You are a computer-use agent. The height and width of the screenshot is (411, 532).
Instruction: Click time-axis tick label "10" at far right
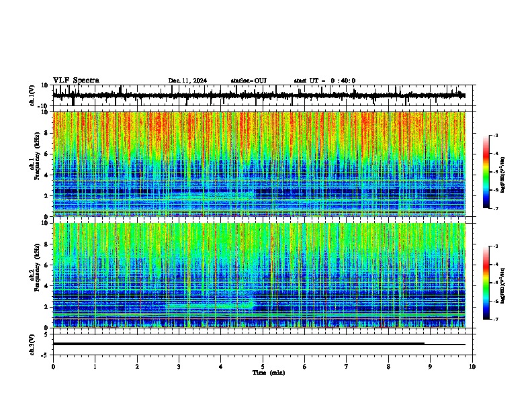coord(472,367)
